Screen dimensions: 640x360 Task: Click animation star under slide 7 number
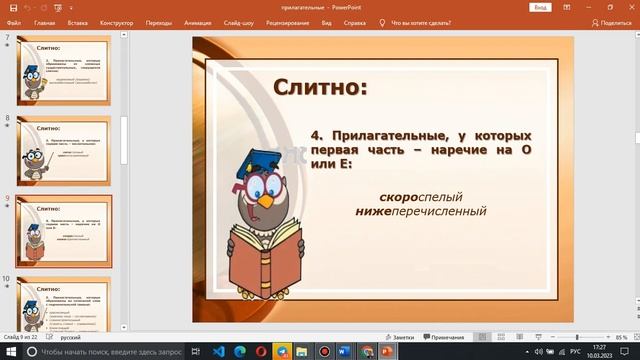tap(7, 45)
